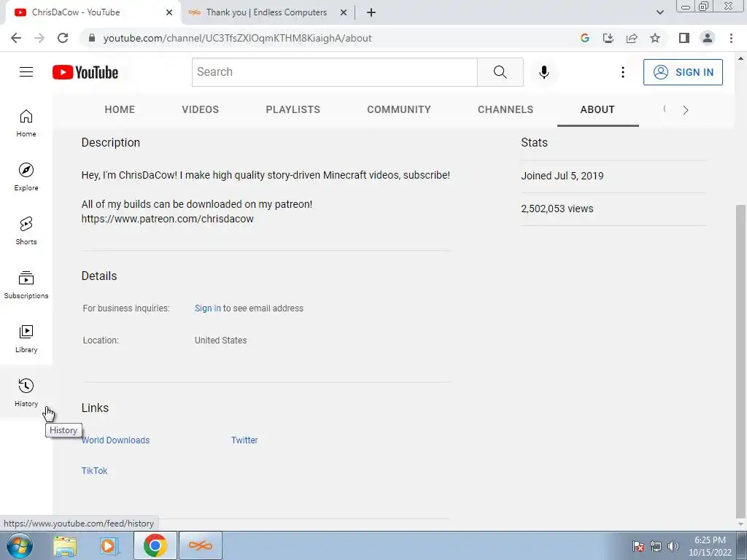Open History in sidebar
The width and height of the screenshot is (747, 560).
26,392
